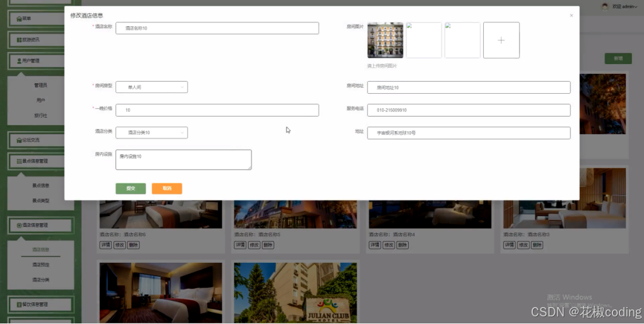This screenshot has width=644, height=324.
Task: Click 修改 for 酒店名称5
Action: pyautogui.click(x=254, y=245)
